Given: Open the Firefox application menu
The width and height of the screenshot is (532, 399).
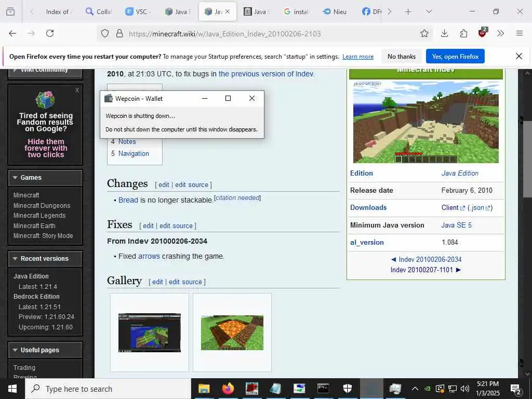Looking at the screenshot, I should tap(520, 33).
